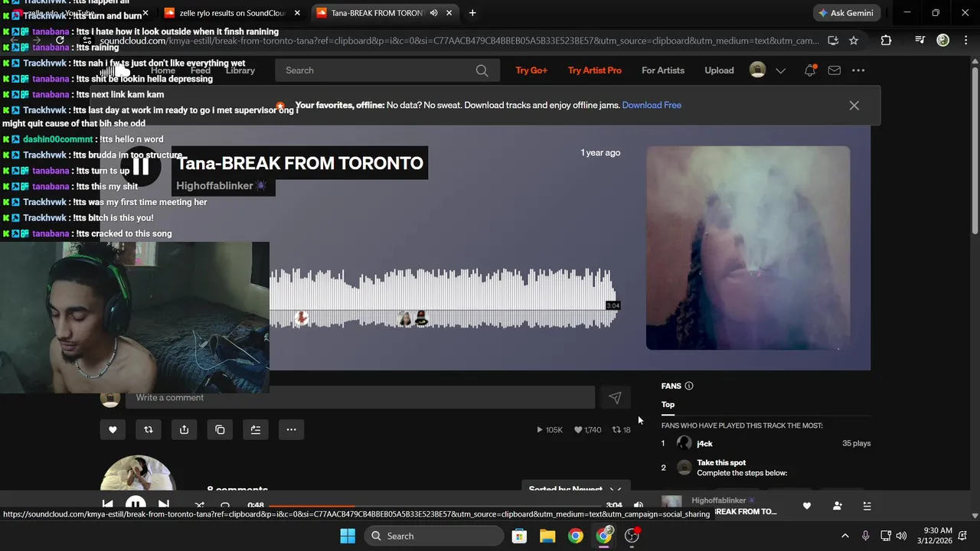Click the copy link icon
This screenshot has width=980, height=551.
pyautogui.click(x=220, y=430)
